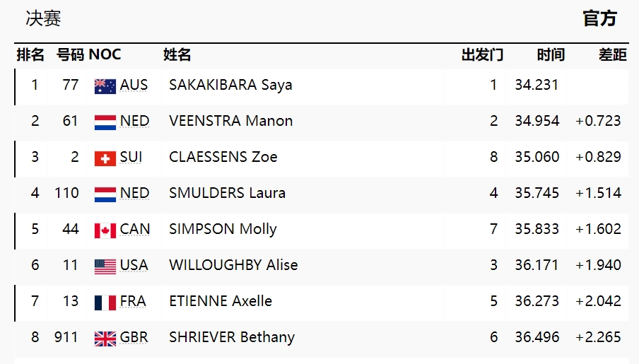Click the SUI country code link
Image resolution: width=639 pixels, height=364 pixels.
click(131, 158)
